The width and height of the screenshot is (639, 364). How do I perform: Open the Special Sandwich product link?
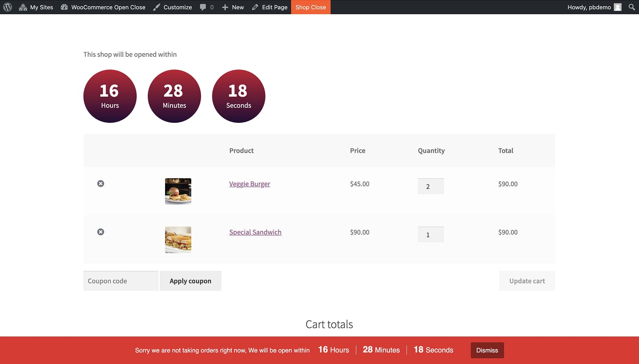[255, 232]
